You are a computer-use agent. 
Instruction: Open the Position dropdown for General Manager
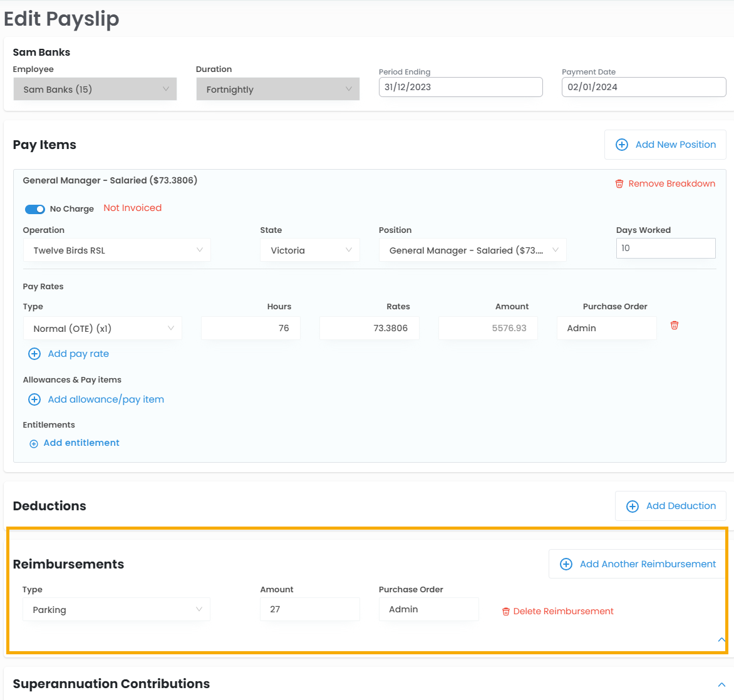click(x=473, y=250)
